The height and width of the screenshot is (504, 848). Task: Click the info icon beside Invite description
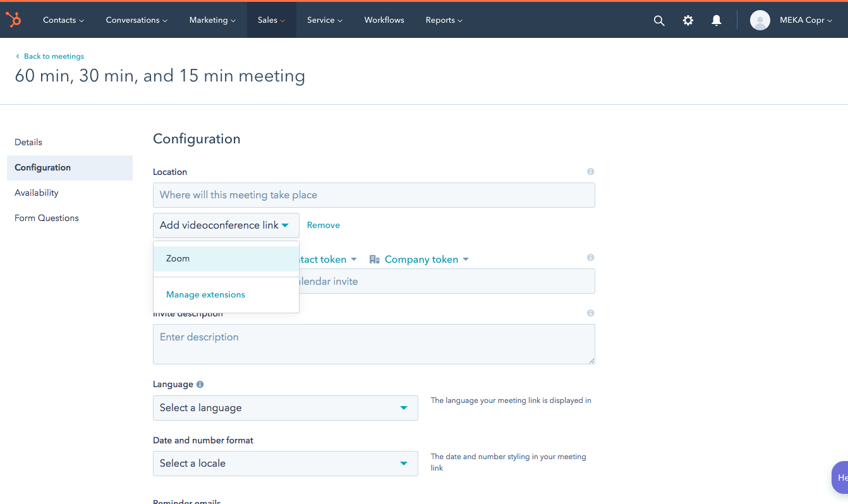(x=590, y=313)
